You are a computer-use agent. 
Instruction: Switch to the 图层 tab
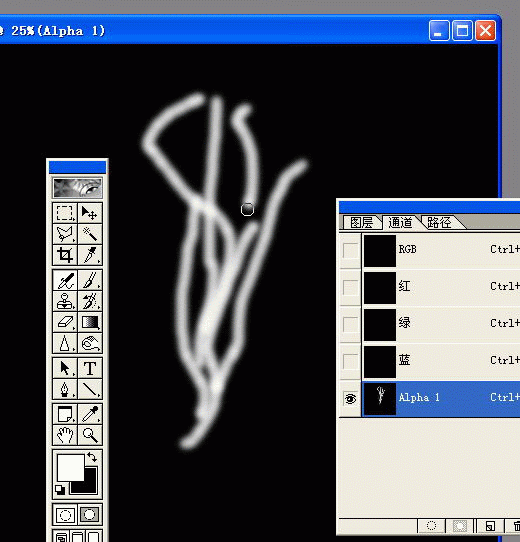[361, 223]
